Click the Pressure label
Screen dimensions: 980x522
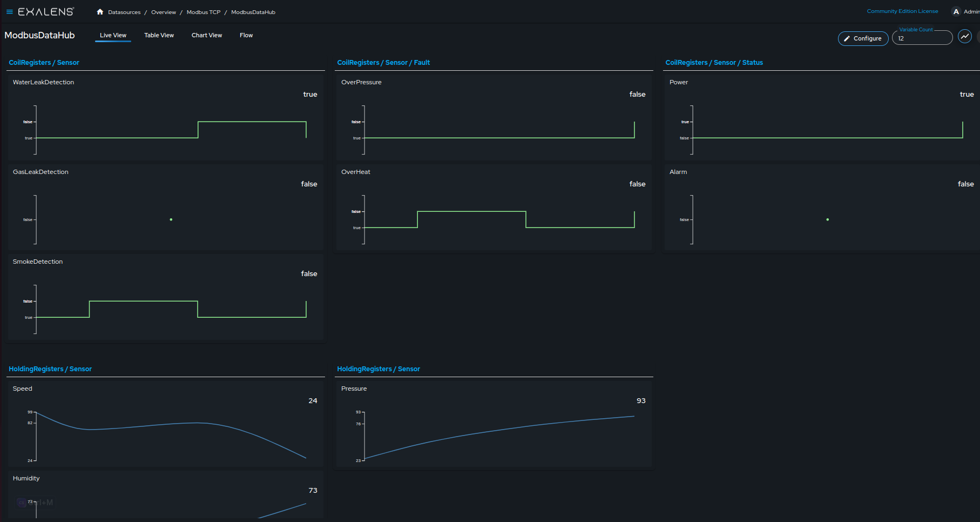[x=354, y=389]
